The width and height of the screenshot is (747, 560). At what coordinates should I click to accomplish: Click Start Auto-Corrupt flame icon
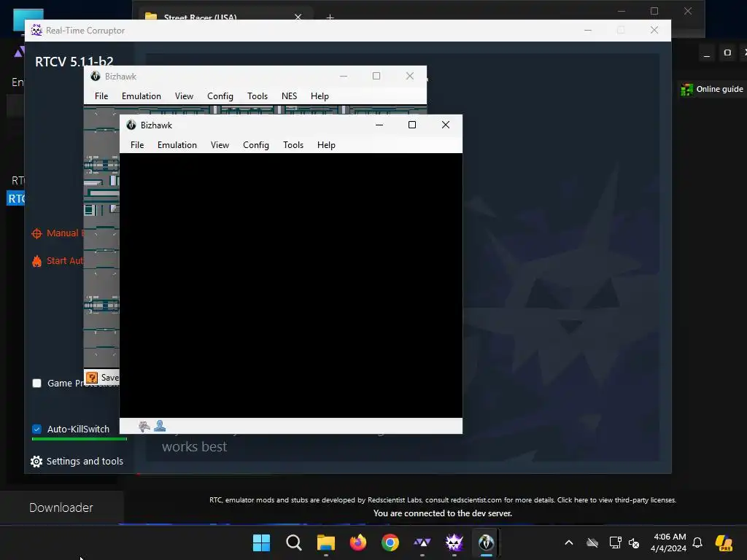[36, 261]
